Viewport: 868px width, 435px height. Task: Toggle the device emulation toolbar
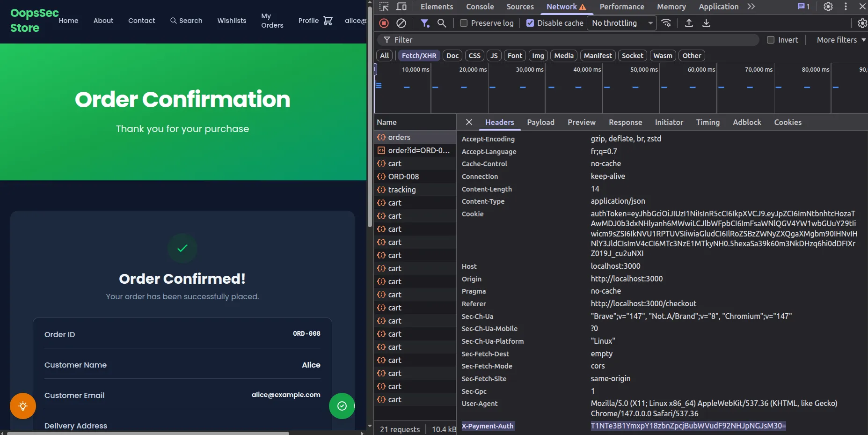point(402,7)
